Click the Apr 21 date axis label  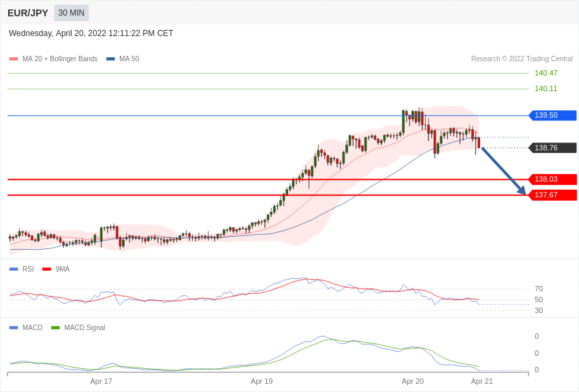(482, 381)
